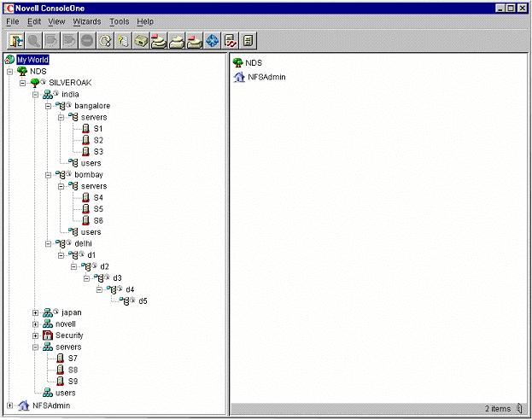Screen dimensions: 532x420
Task: Click the My World globe icon
Action: tap(9, 60)
